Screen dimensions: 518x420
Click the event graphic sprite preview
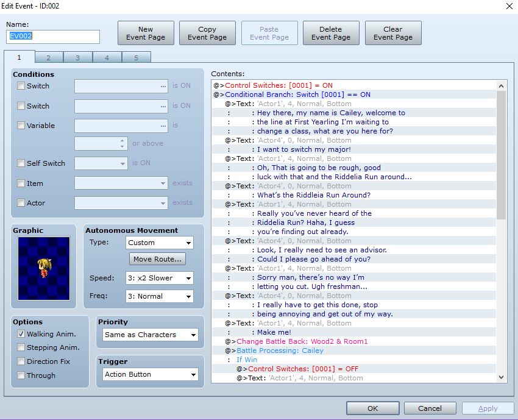click(x=44, y=268)
